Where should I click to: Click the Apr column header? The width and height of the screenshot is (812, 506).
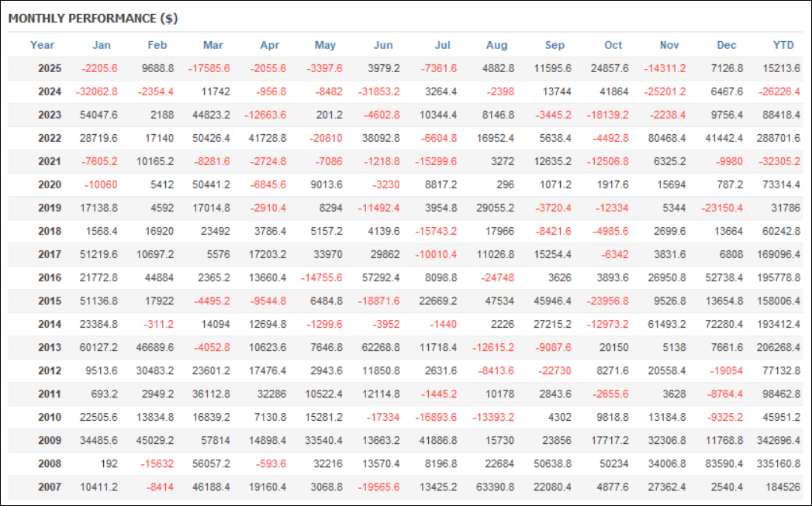[x=270, y=45]
